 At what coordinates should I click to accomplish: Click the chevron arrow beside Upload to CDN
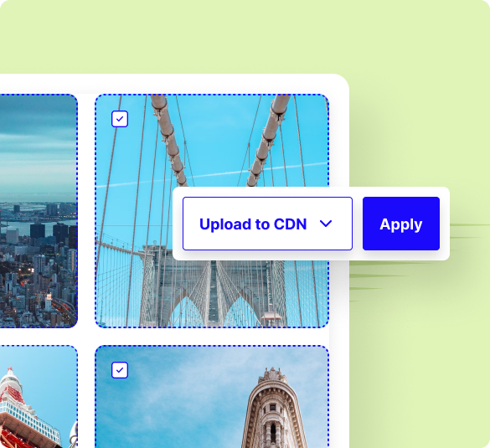(326, 224)
